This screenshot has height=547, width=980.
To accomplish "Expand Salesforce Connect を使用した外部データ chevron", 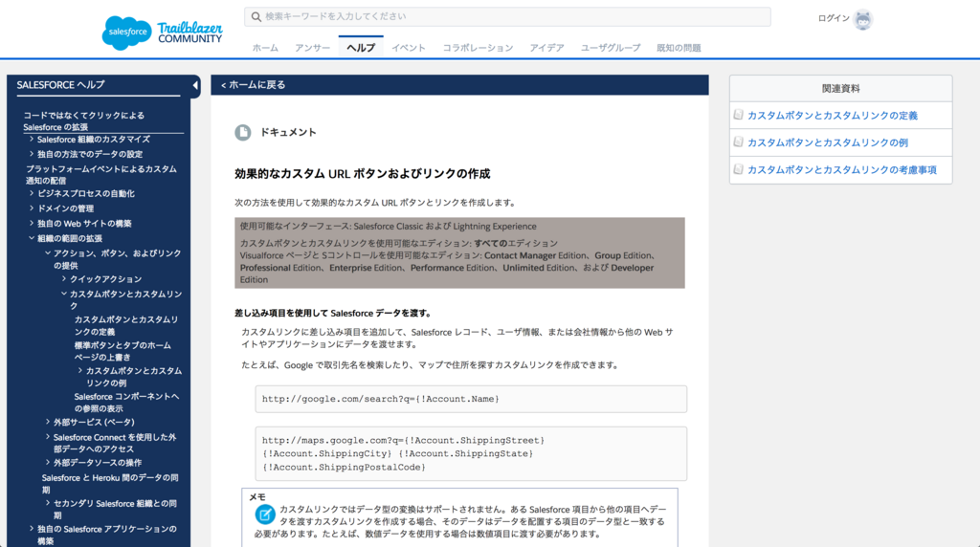I will 48,436.
